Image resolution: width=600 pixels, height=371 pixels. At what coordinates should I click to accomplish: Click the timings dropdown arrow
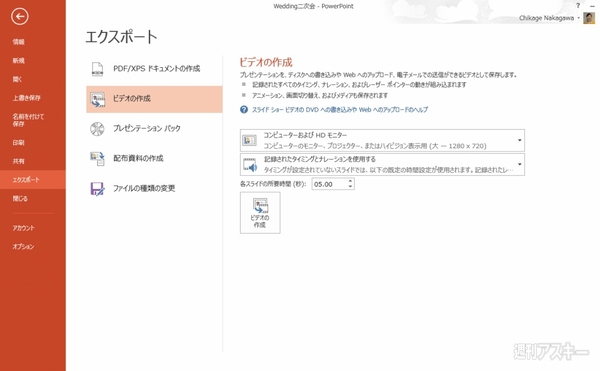click(x=520, y=164)
